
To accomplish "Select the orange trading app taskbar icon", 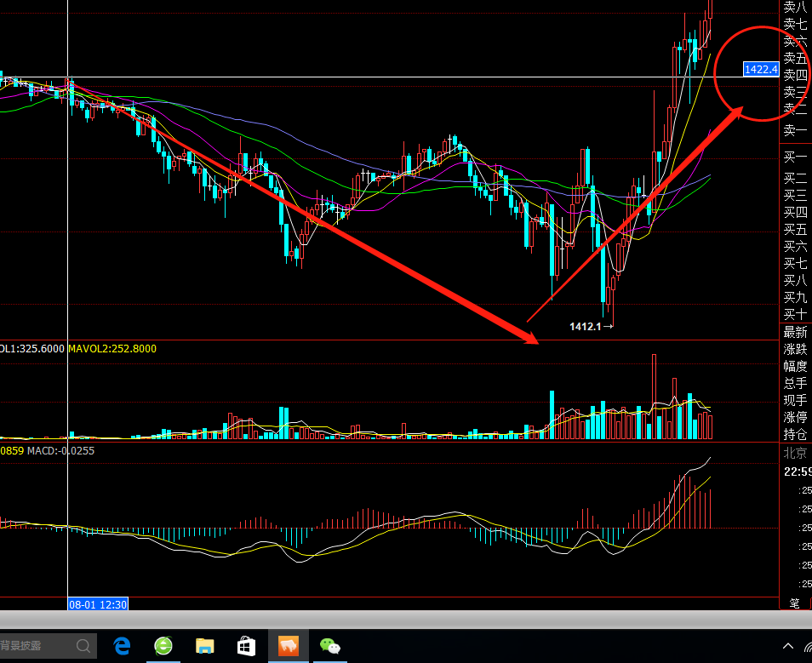I will pos(288,646).
